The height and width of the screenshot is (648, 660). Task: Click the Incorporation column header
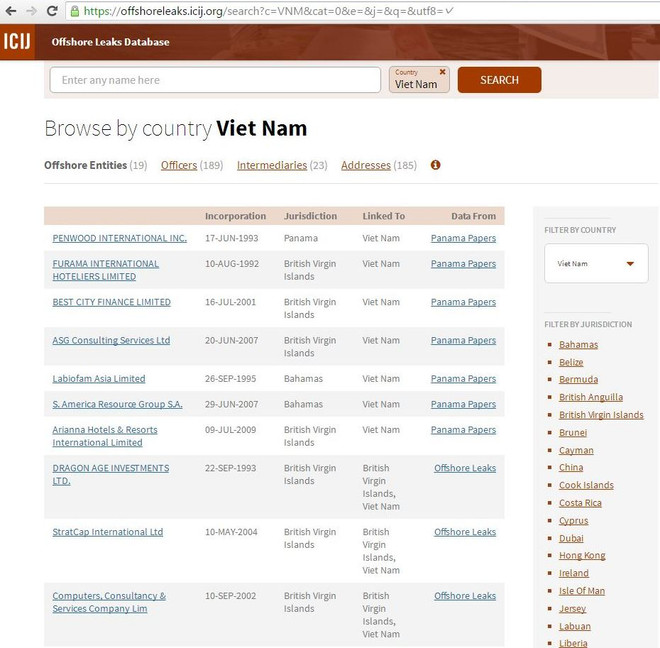[x=235, y=216]
